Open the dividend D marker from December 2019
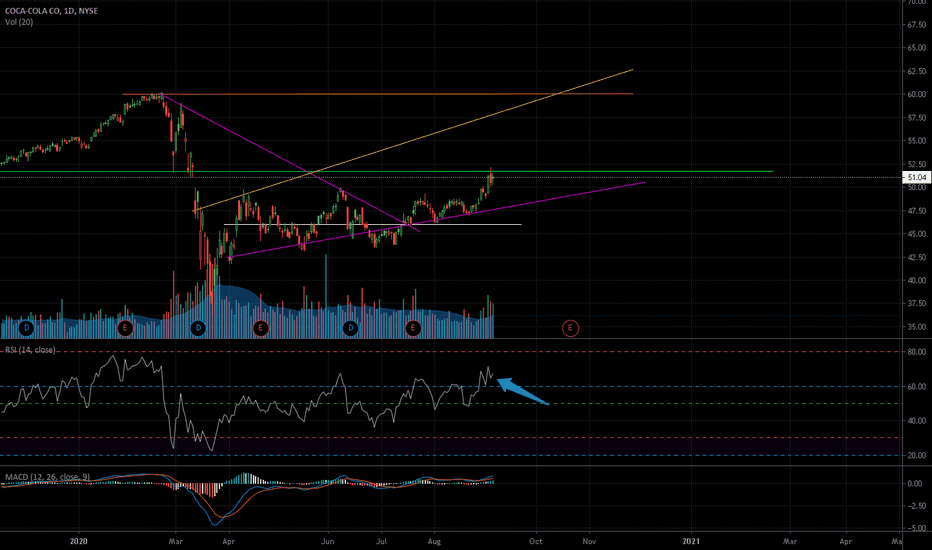 (26, 328)
